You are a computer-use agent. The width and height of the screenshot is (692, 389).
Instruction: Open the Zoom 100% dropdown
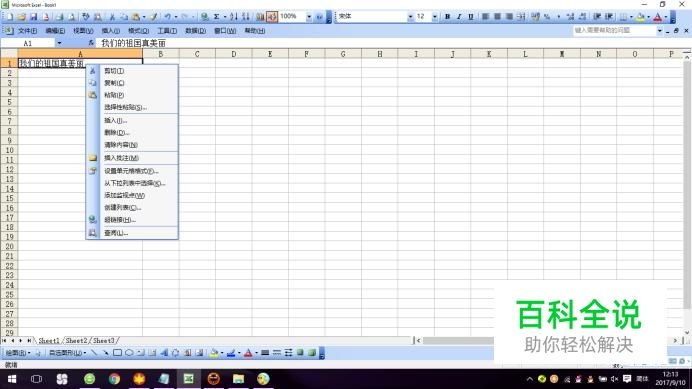coord(309,17)
